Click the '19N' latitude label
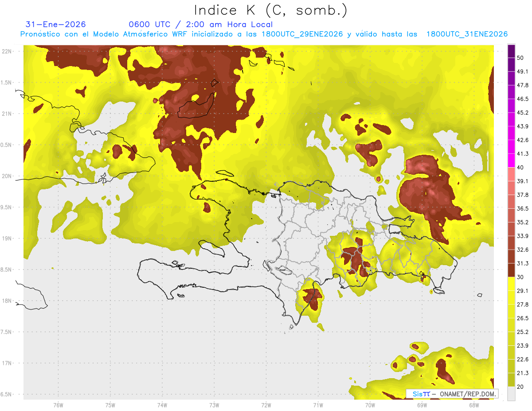This screenshot has height=411, width=532. click(x=7, y=239)
